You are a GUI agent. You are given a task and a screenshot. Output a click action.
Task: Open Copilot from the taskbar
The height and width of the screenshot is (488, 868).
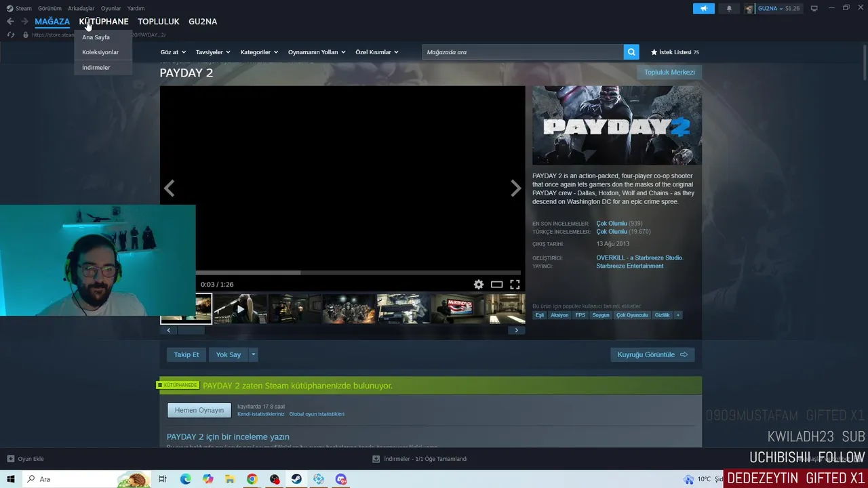pyautogui.click(x=208, y=479)
